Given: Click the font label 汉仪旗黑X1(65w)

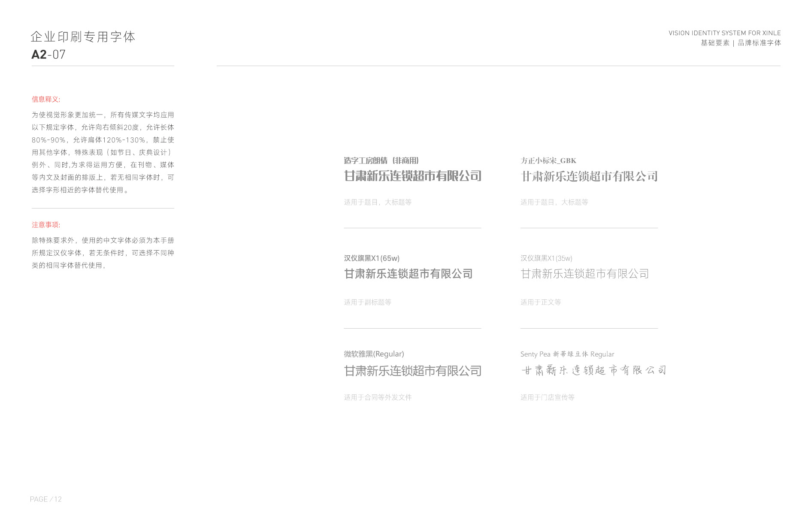Looking at the screenshot, I should coord(372,258).
